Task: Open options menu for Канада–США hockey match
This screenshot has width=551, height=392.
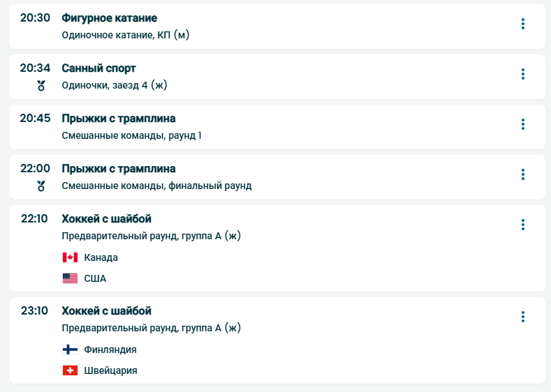Action: point(522,225)
